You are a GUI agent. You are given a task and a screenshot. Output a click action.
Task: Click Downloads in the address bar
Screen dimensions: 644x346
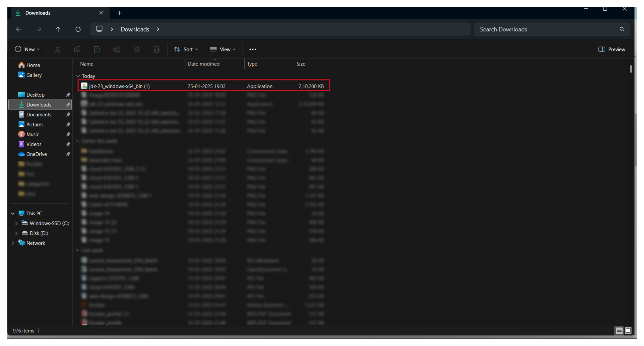pos(135,29)
